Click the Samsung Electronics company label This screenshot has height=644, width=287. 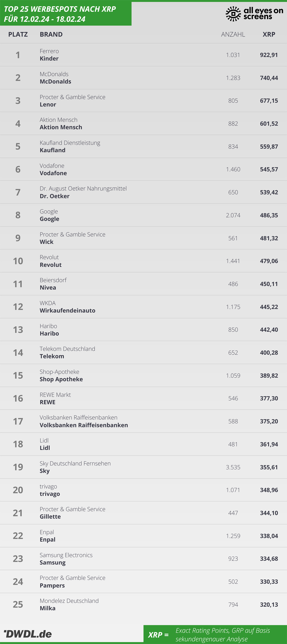(66, 555)
